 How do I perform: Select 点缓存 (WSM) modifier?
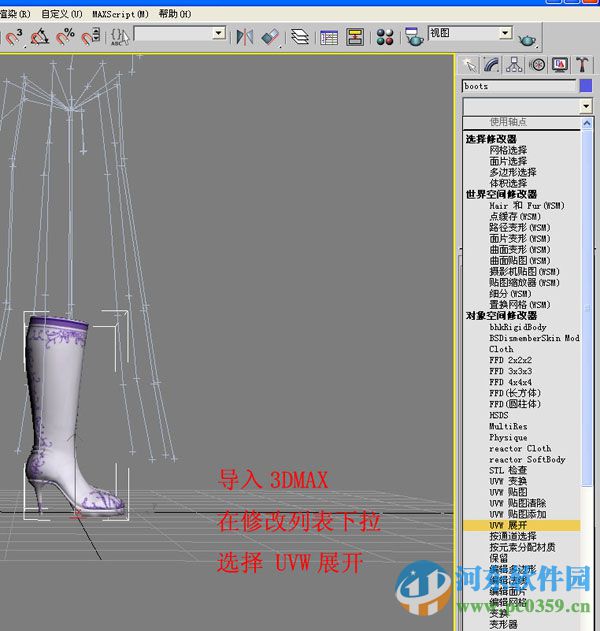click(x=515, y=217)
